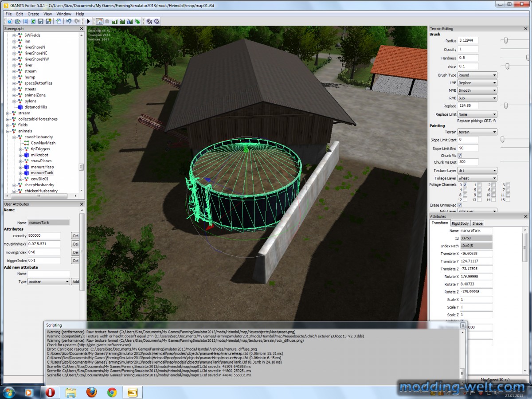The width and height of the screenshot is (532, 399).
Task: Open the File menu
Action: pyautogui.click(x=9, y=14)
